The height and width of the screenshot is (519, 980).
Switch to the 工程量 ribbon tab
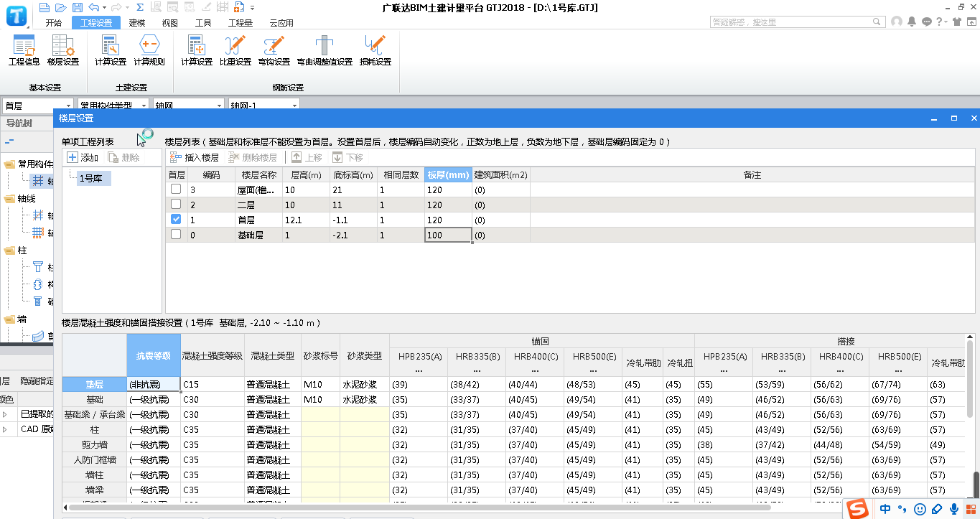click(x=241, y=23)
